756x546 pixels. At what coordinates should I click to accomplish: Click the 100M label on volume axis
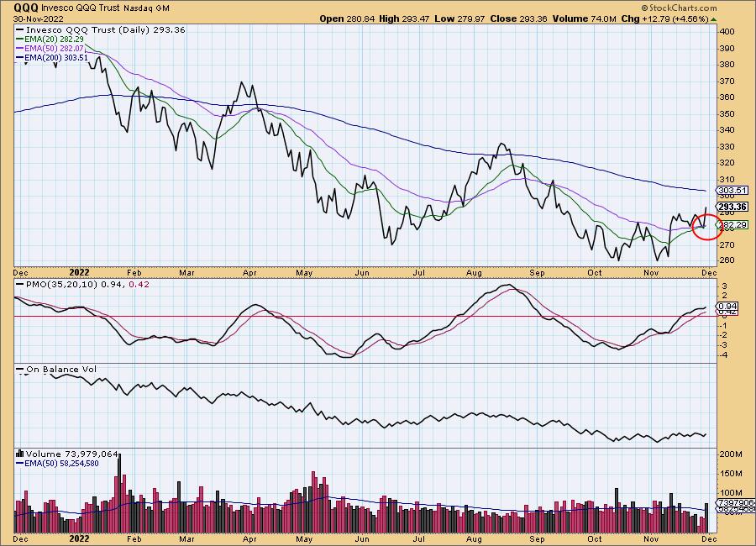pos(731,493)
